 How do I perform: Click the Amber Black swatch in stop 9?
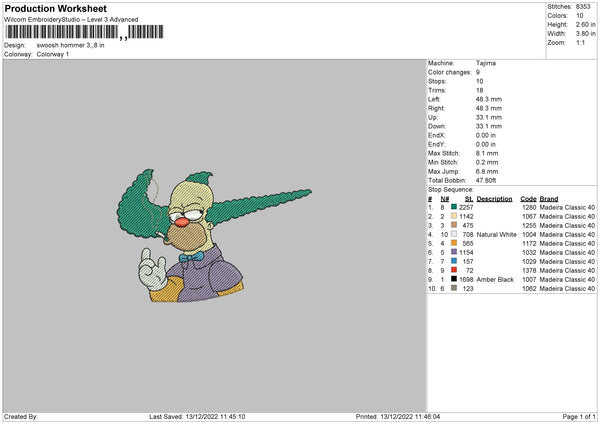tap(454, 279)
